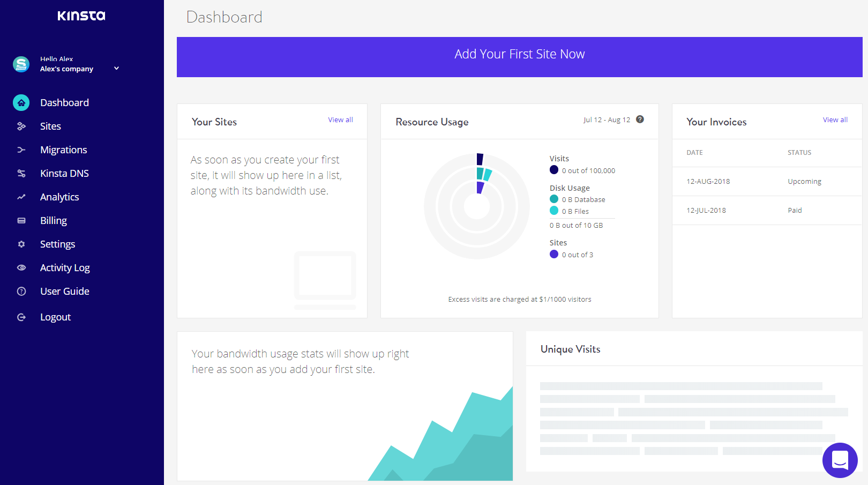
Task: Click View all in Your Invoices
Action: [835, 120]
